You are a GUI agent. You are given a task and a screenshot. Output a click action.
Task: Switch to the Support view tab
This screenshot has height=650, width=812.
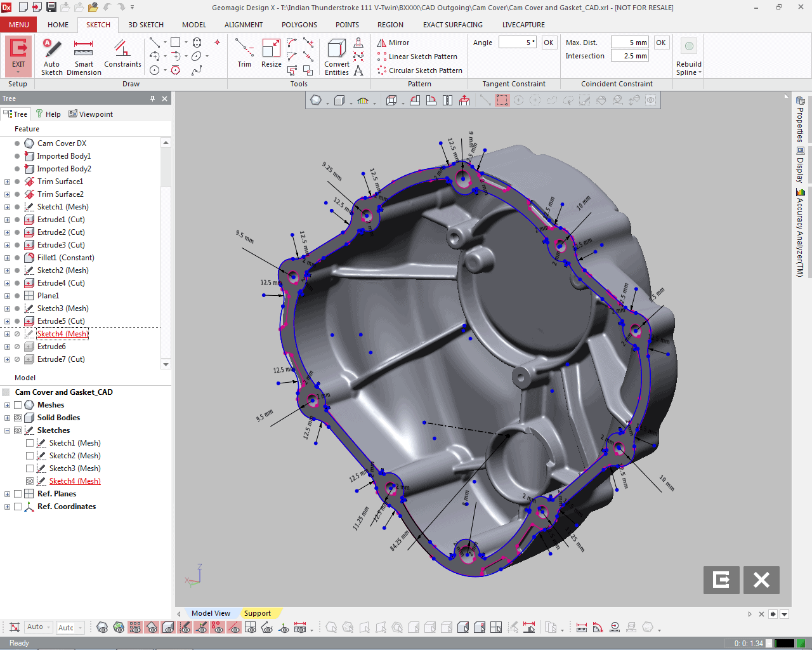(258, 613)
